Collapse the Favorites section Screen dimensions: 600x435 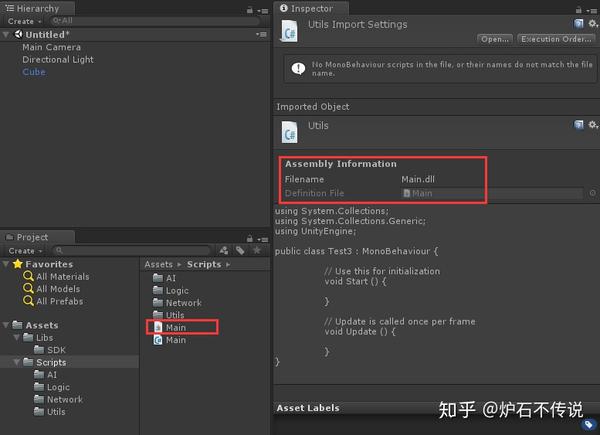6,264
